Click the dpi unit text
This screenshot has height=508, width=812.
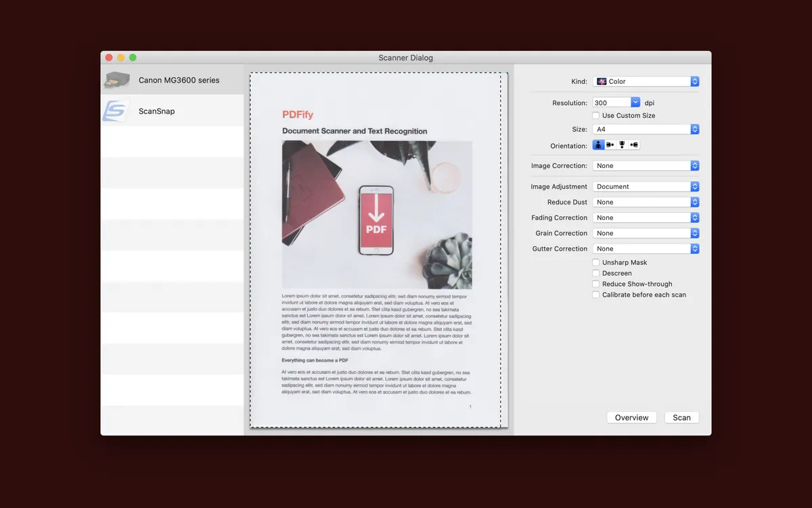point(650,103)
